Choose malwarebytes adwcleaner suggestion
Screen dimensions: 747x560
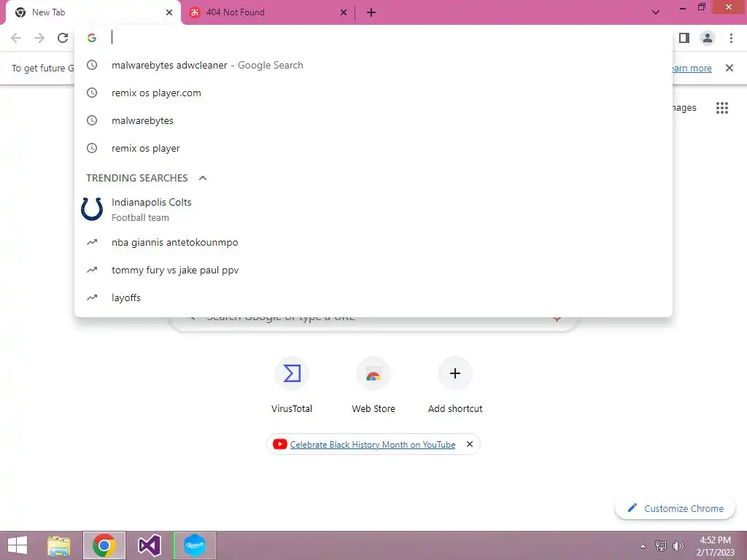pyautogui.click(x=373, y=65)
